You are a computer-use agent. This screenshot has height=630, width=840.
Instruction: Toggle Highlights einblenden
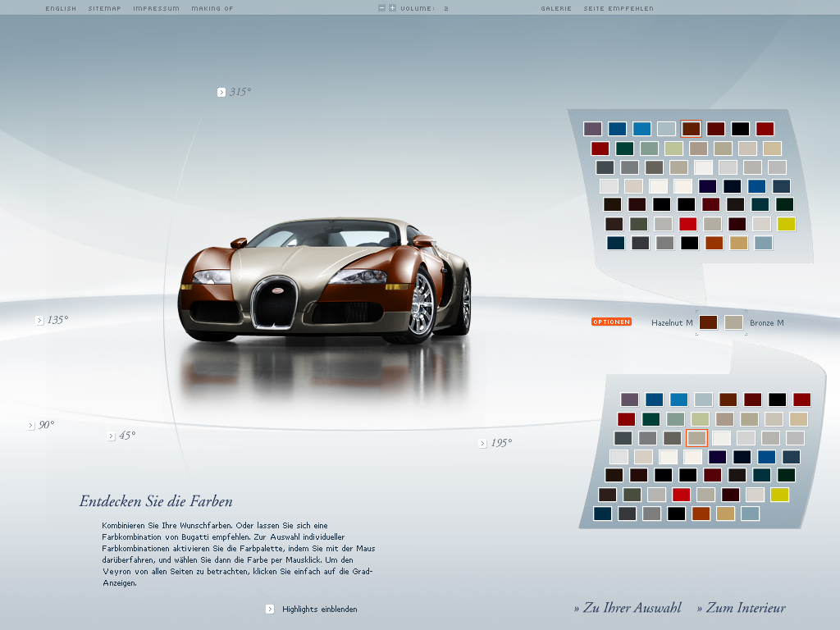270,609
